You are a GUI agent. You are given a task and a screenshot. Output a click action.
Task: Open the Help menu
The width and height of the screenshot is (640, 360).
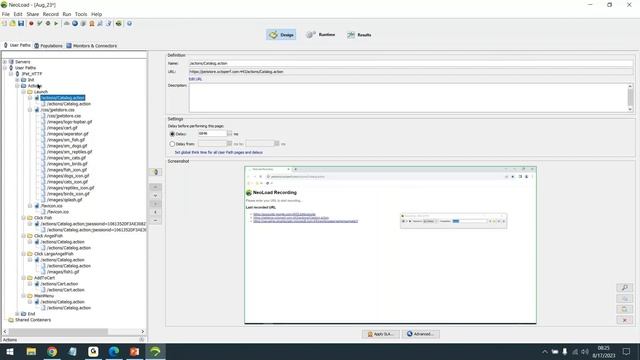pyautogui.click(x=96, y=14)
